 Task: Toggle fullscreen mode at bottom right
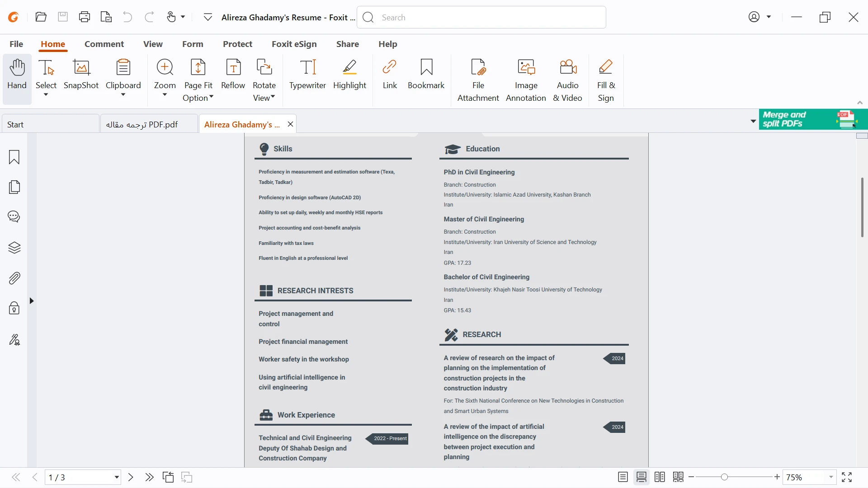847,477
